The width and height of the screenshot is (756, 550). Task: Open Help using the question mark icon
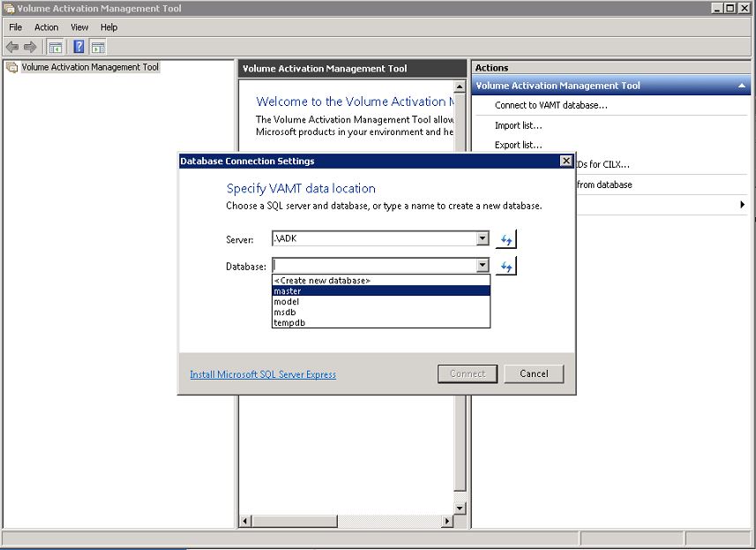(x=79, y=47)
